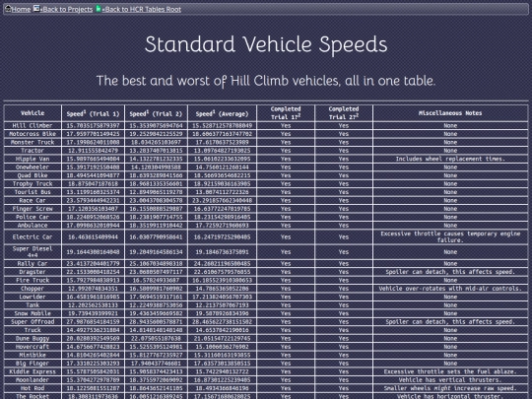
Task: Select the Super Diesel 4x4 vehicle cell
Action: tap(33, 252)
